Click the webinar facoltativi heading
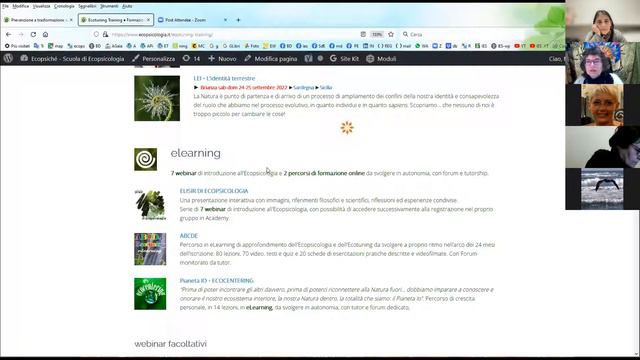Image resolution: width=640 pixels, height=360 pixels. (x=170, y=344)
